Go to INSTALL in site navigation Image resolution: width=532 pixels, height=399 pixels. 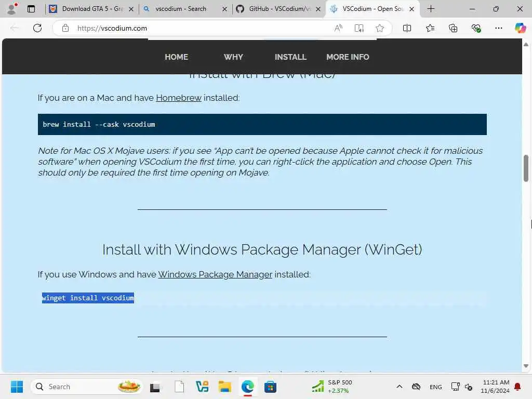290,57
